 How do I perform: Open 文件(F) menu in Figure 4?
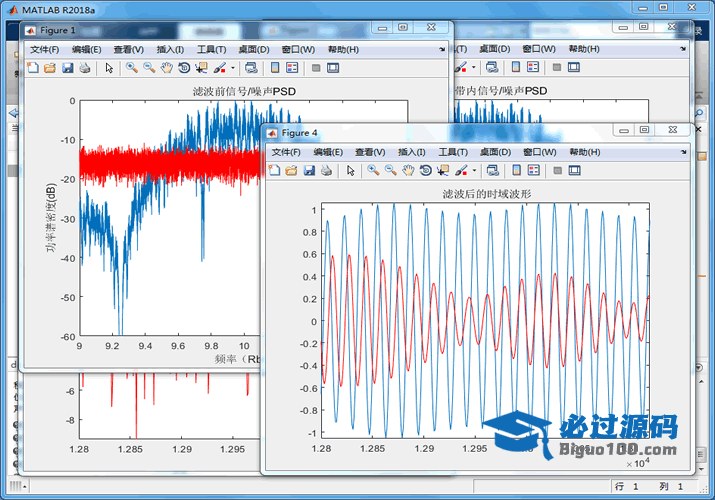[x=287, y=152]
